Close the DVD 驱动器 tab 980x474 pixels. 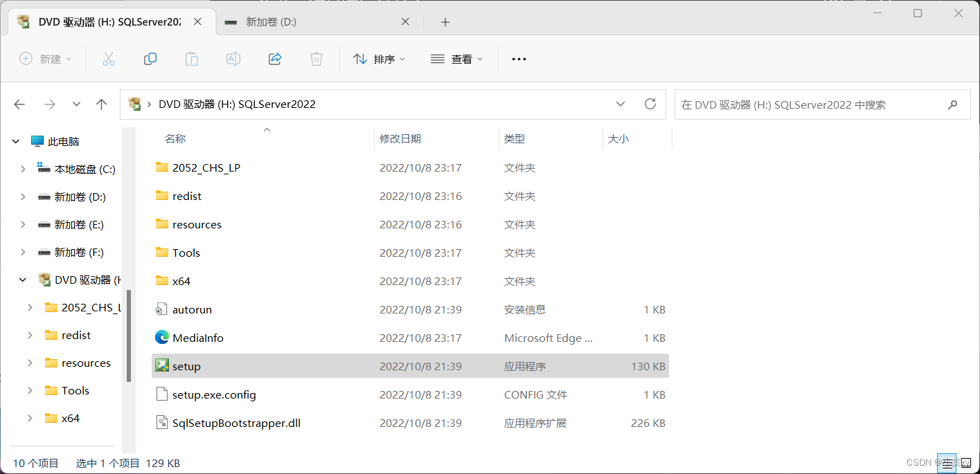(x=197, y=22)
